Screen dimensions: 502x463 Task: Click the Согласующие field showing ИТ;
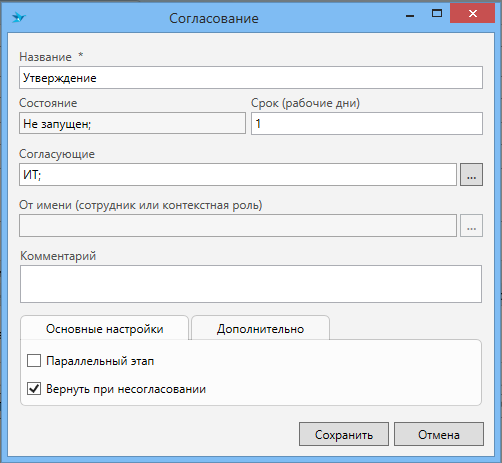[238, 174]
